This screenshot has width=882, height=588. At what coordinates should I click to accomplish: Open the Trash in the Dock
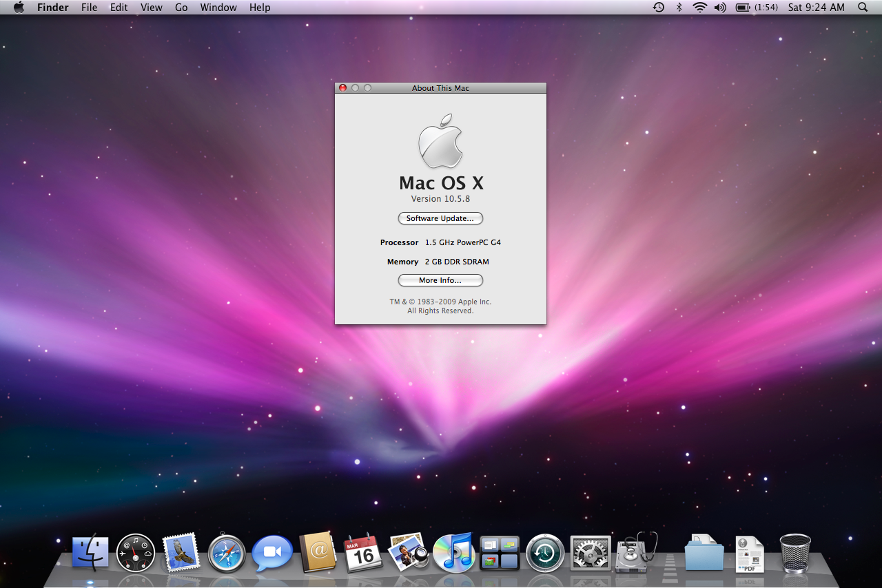pyautogui.click(x=795, y=553)
